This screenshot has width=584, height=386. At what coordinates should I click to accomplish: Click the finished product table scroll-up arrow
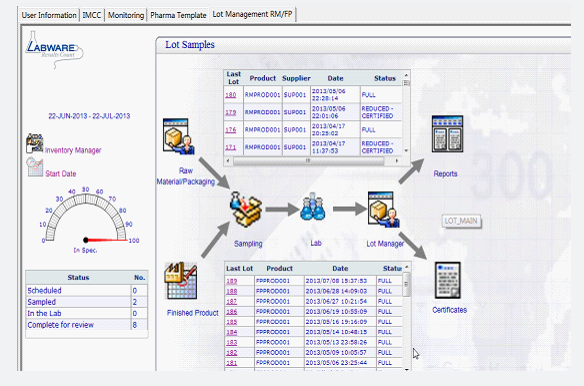(x=406, y=267)
